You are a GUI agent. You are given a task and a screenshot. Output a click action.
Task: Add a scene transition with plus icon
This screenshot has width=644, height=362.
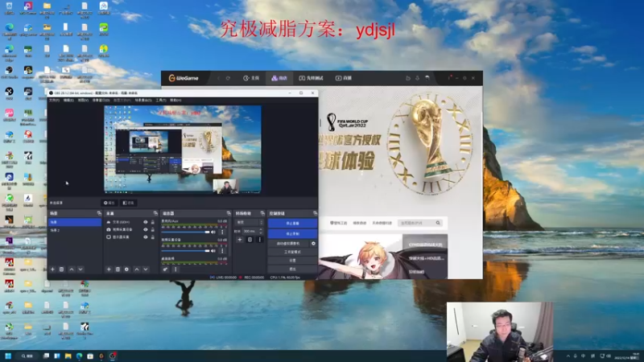point(240,239)
